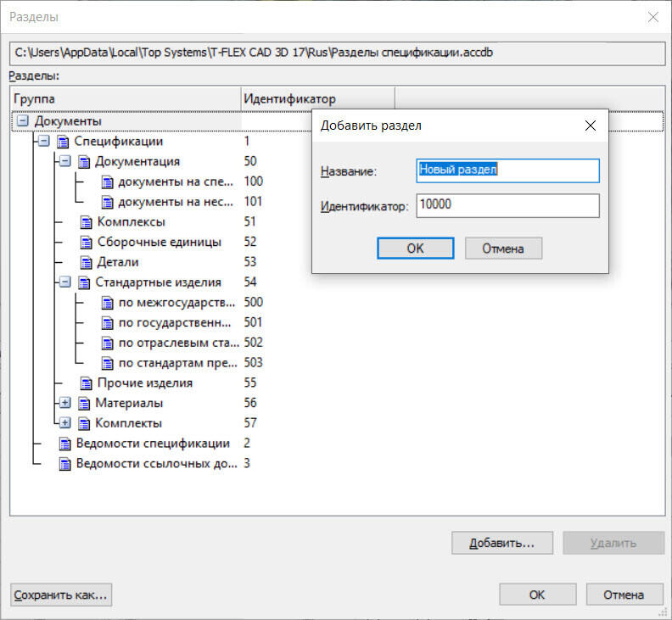672x620 pixels.
Task: Click OK in the Разделы window
Action: [537, 595]
